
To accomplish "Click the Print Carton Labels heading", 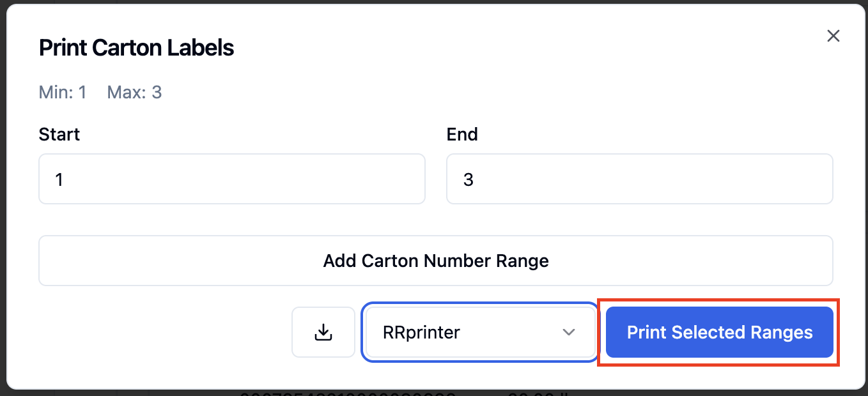I will coord(137,48).
